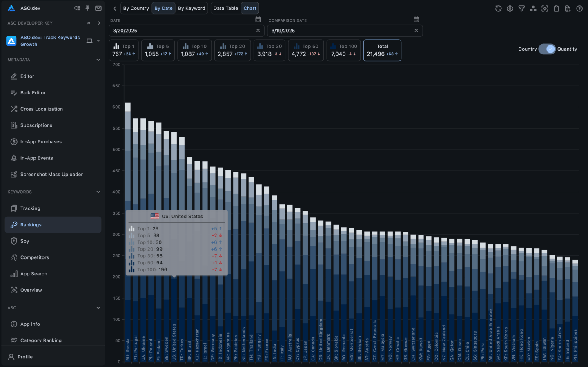Collapse the KEYWORDS section chevron

pyautogui.click(x=98, y=192)
